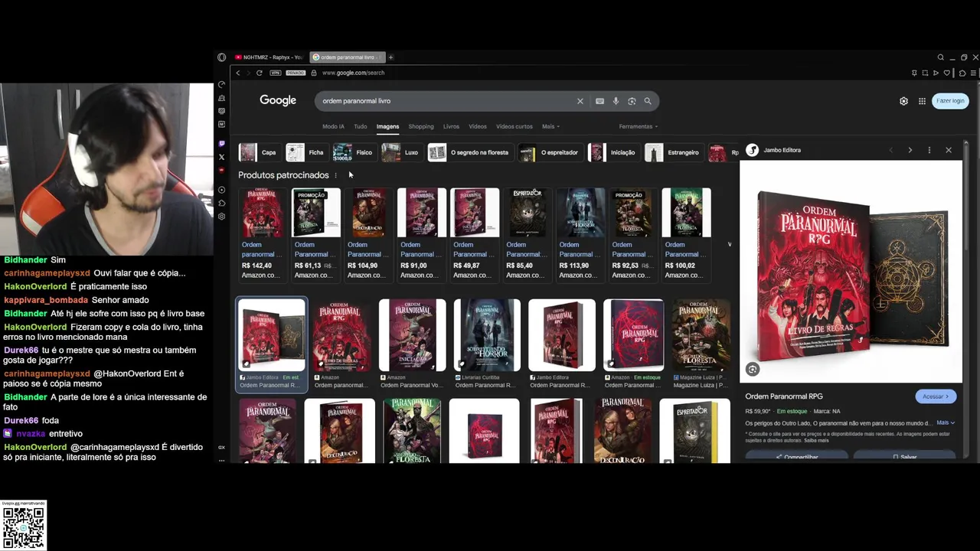
Task: Expand description with the Mais chevron
Action: tap(946, 422)
